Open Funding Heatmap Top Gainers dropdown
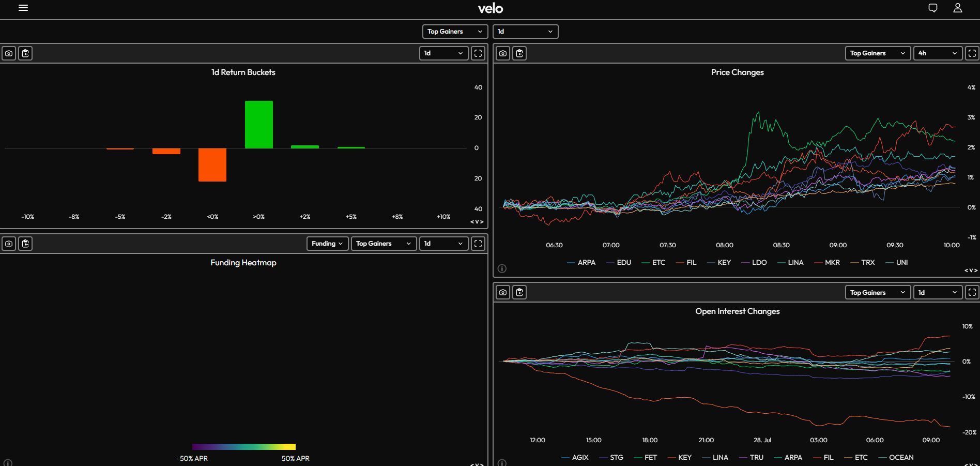Image resolution: width=980 pixels, height=466 pixels. [384, 244]
